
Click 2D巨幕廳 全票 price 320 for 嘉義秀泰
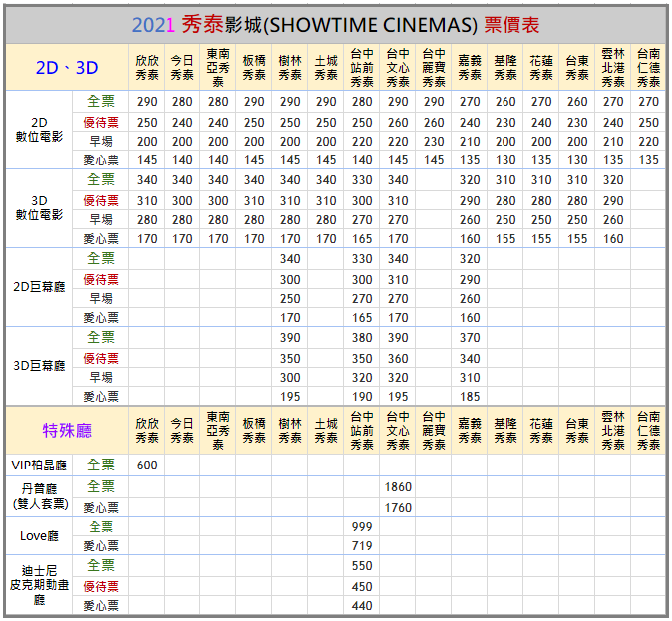[x=470, y=259]
